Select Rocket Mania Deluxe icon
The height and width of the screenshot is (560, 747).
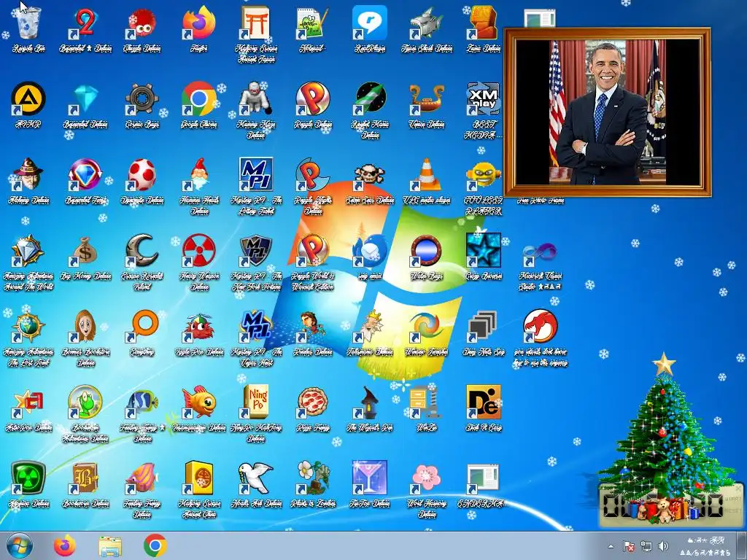pos(370,99)
